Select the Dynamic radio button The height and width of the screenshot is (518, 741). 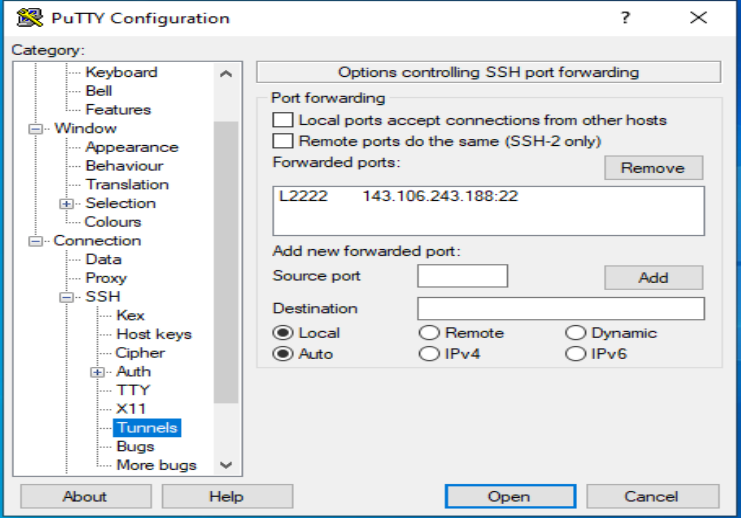(x=576, y=333)
